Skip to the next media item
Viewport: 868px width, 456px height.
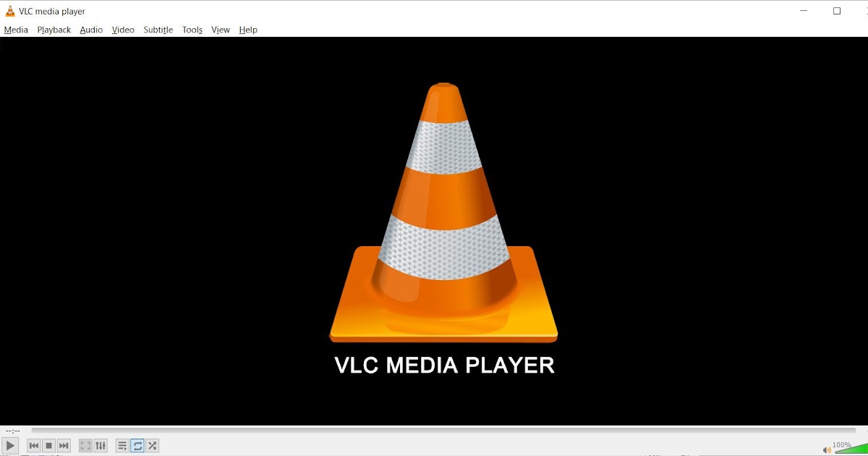pyautogui.click(x=64, y=445)
